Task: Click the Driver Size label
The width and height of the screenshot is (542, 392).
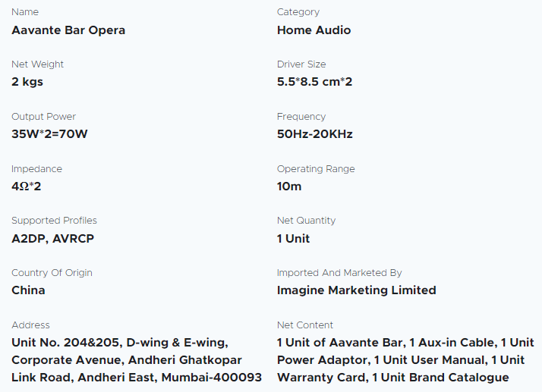Action: [x=301, y=64]
